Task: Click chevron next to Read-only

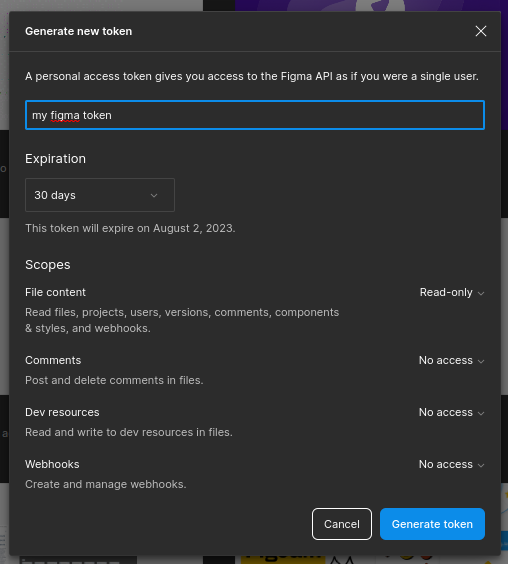Action: pos(481,293)
